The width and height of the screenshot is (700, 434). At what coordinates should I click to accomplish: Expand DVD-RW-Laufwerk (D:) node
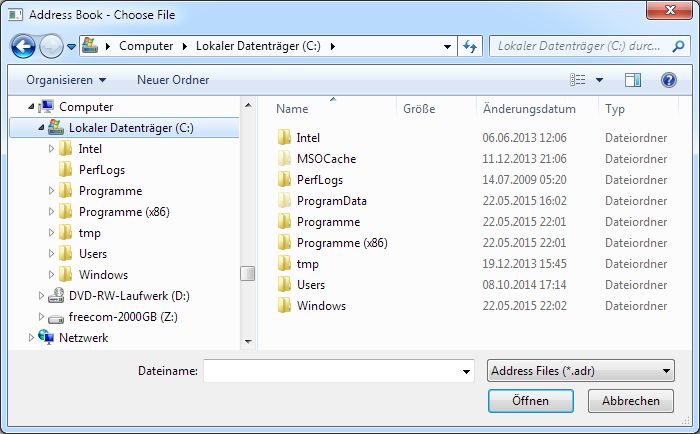click(41, 296)
